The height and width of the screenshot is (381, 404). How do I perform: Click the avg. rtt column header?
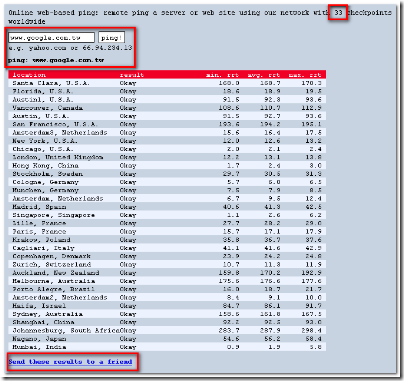[264, 75]
